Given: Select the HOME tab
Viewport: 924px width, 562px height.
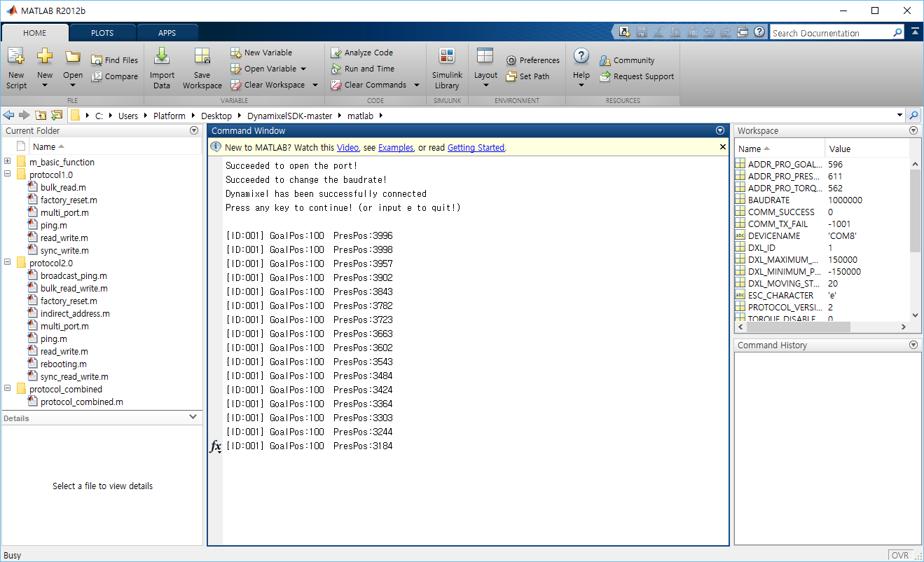Looking at the screenshot, I should point(35,33).
